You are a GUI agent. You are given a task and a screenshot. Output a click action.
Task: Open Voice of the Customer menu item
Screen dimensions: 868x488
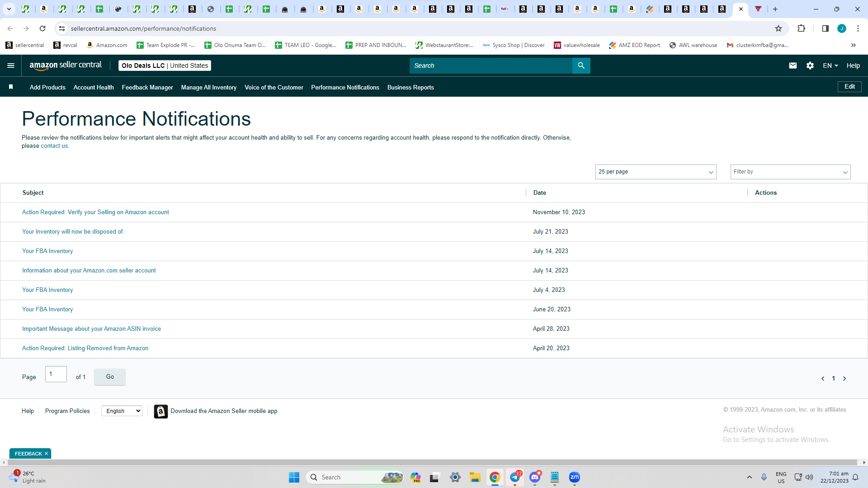274,87
